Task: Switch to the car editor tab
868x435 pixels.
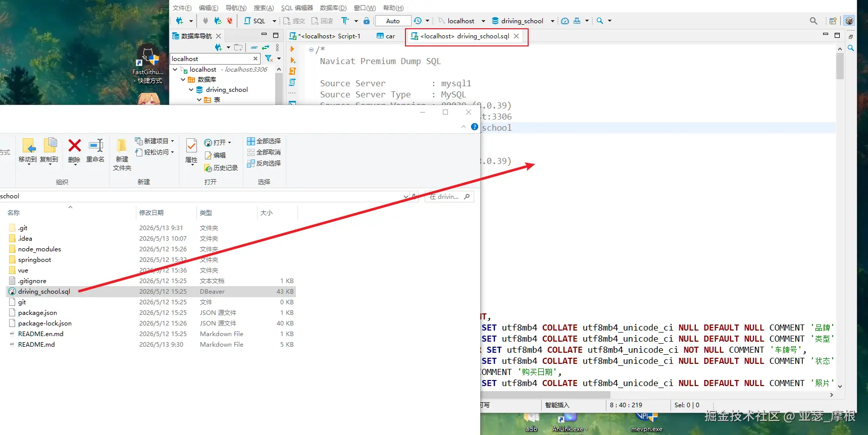Action: (x=386, y=36)
